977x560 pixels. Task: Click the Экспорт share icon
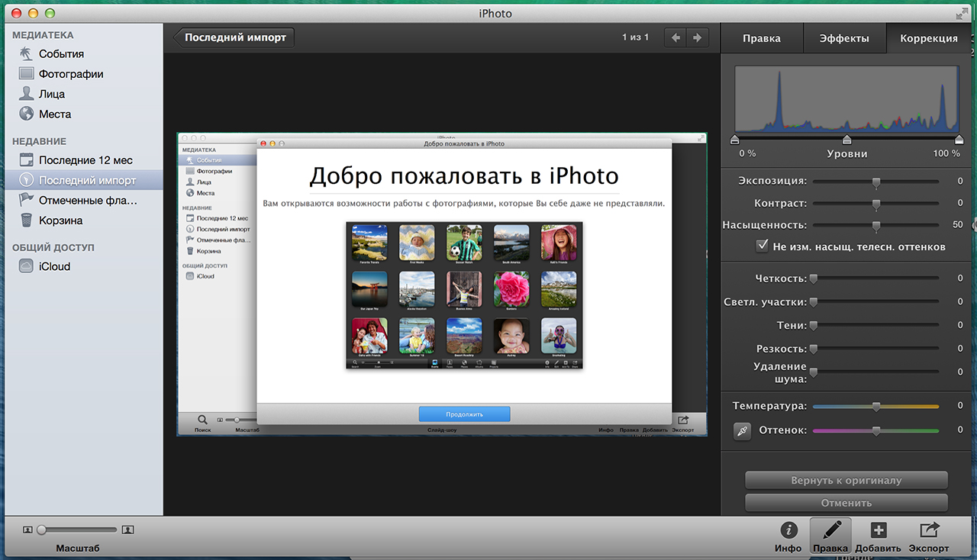point(929,531)
